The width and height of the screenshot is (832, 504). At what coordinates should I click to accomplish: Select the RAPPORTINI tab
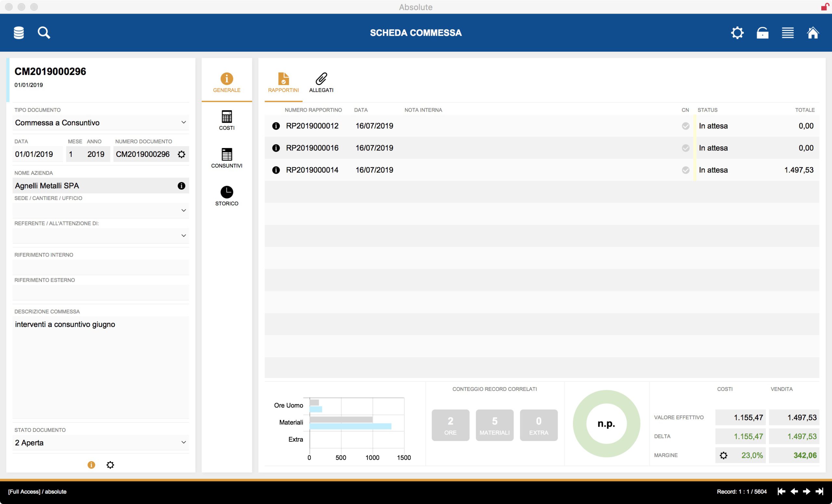click(283, 82)
